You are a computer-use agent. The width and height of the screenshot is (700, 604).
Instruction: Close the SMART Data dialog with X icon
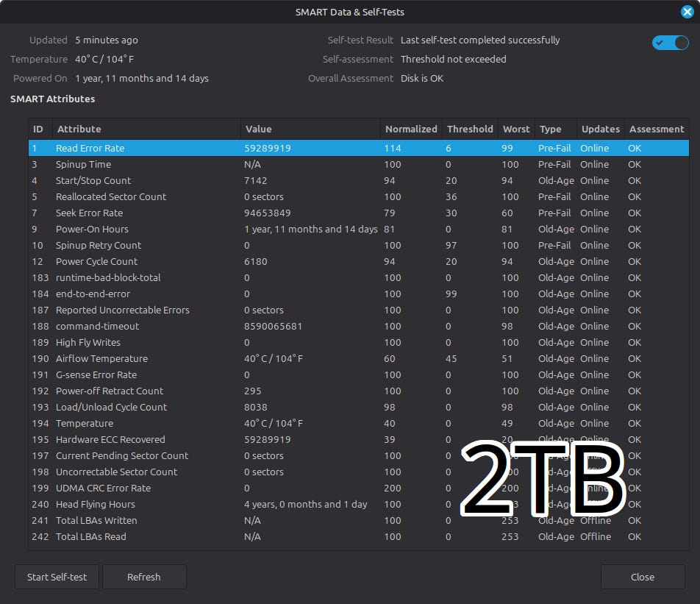click(687, 12)
